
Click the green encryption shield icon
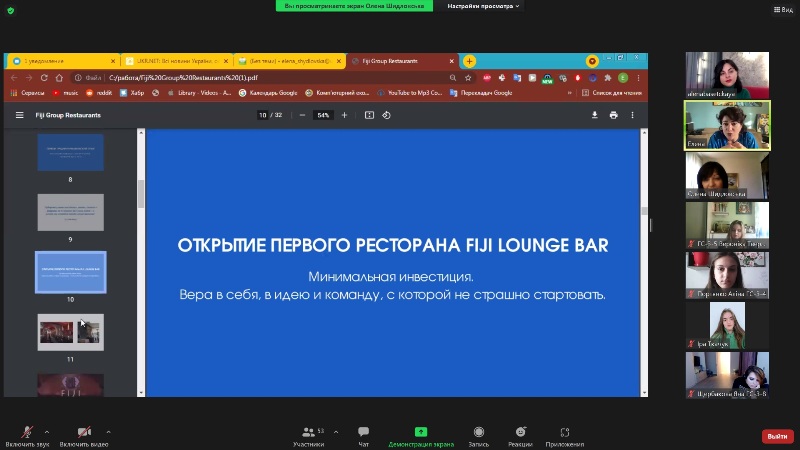click(x=11, y=10)
